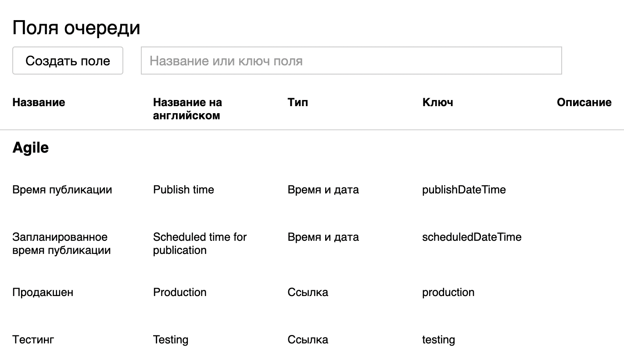Click the 'Ключ' column header
This screenshot has width=624, height=364.
(x=438, y=102)
